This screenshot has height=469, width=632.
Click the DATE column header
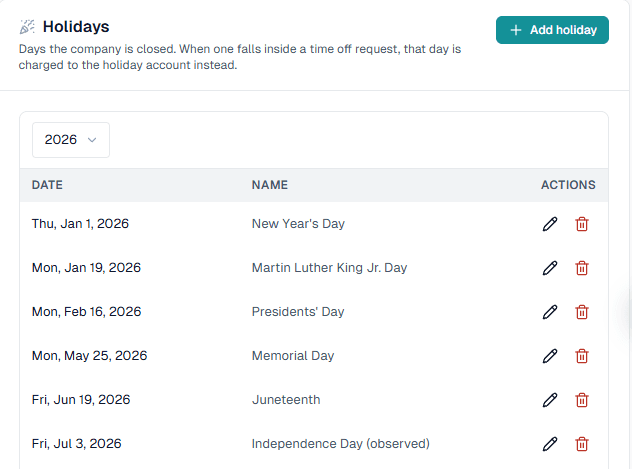[x=47, y=185]
